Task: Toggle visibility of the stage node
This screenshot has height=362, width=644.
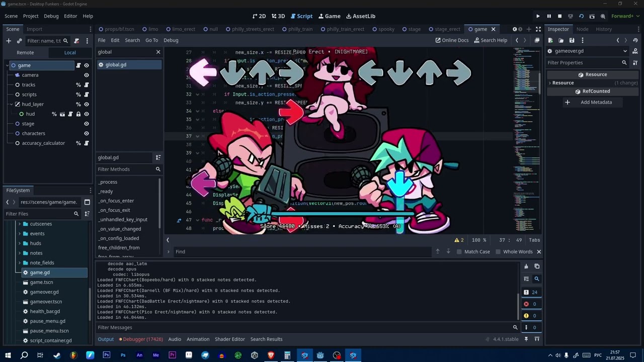Action: (87, 124)
